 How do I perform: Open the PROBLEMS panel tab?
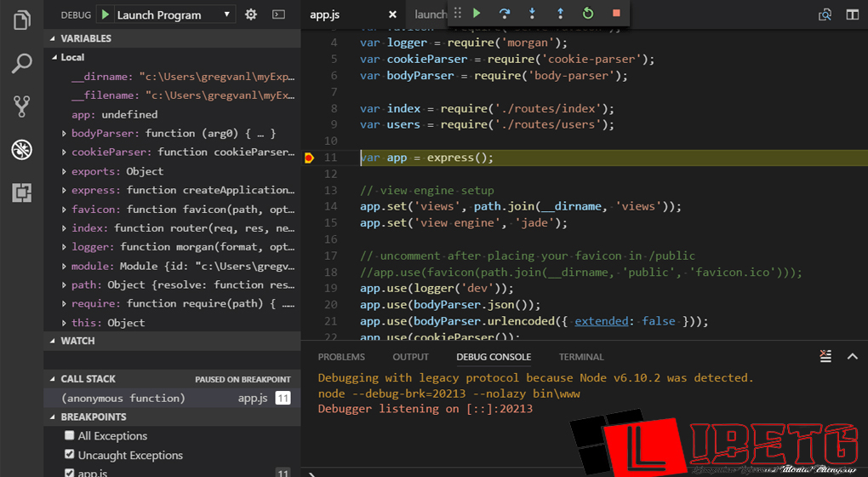point(341,357)
